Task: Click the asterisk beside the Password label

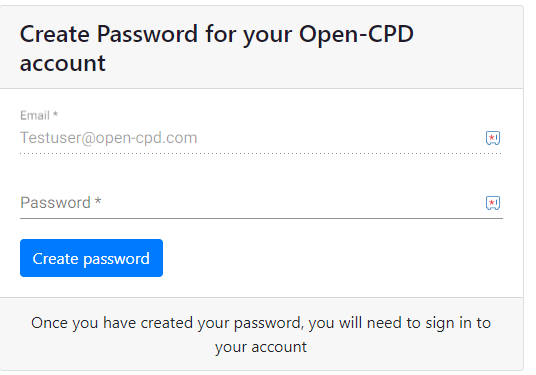Action: [98, 201]
